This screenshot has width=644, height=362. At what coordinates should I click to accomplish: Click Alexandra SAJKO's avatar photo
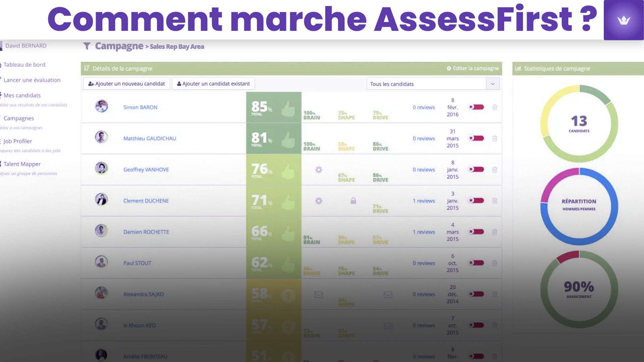coord(101,293)
